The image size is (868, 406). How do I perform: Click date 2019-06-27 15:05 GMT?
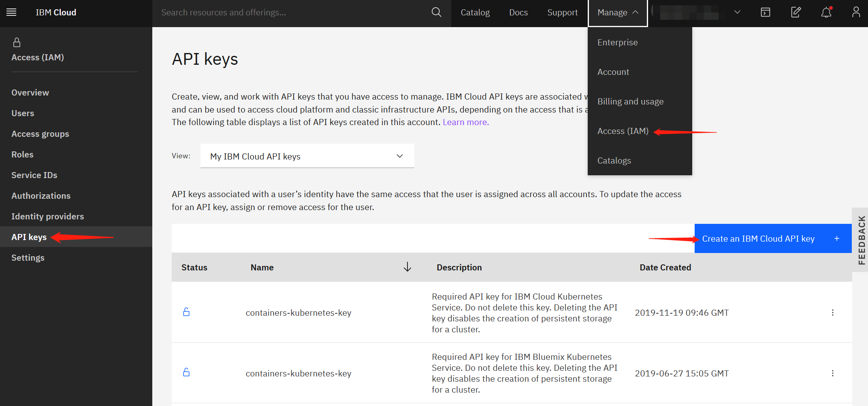click(x=682, y=374)
